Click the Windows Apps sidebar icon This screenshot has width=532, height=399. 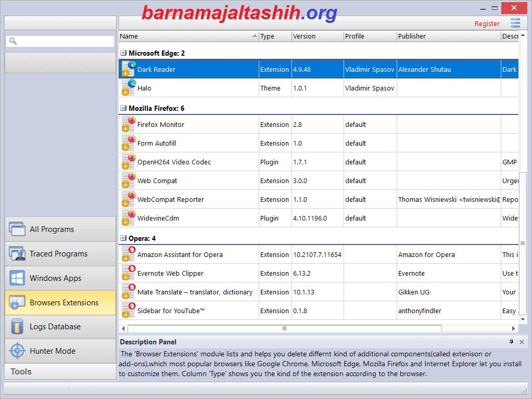click(17, 278)
